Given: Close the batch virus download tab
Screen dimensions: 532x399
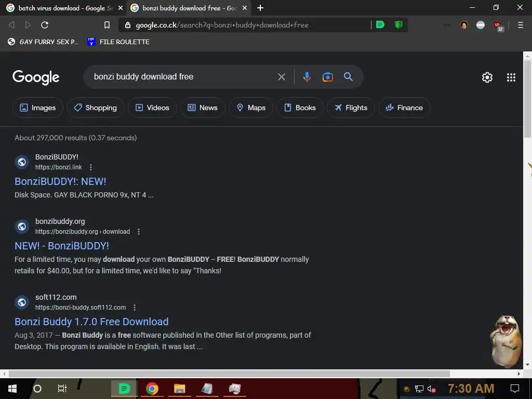Looking at the screenshot, I should 121,8.
